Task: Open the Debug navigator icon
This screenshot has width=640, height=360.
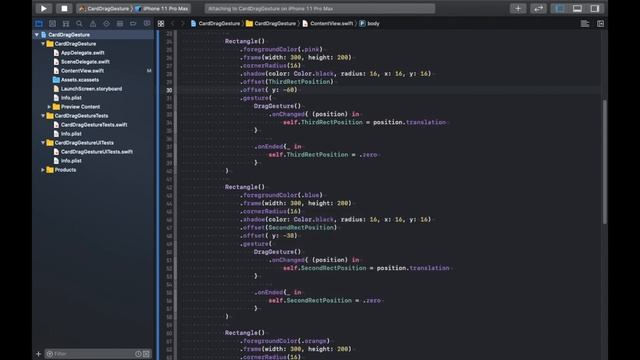Action: point(120,24)
